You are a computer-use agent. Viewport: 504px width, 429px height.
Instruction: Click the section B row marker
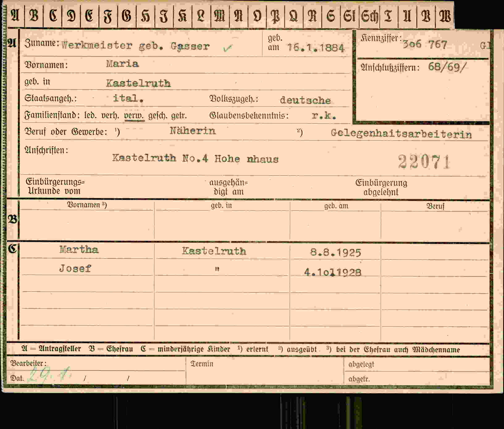13,219
